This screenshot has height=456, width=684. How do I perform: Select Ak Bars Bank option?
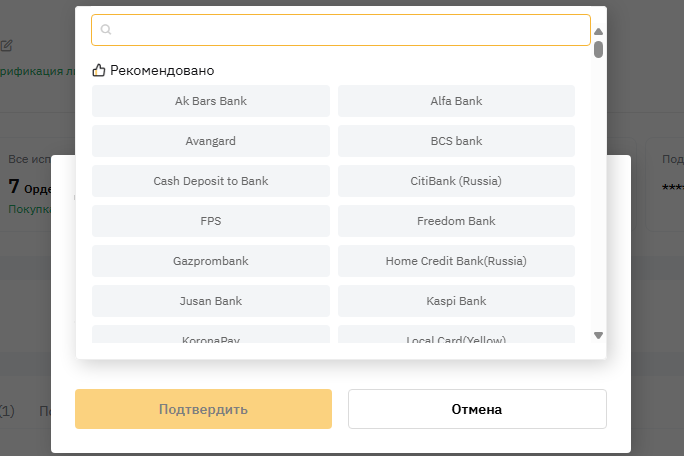click(x=211, y=101)
